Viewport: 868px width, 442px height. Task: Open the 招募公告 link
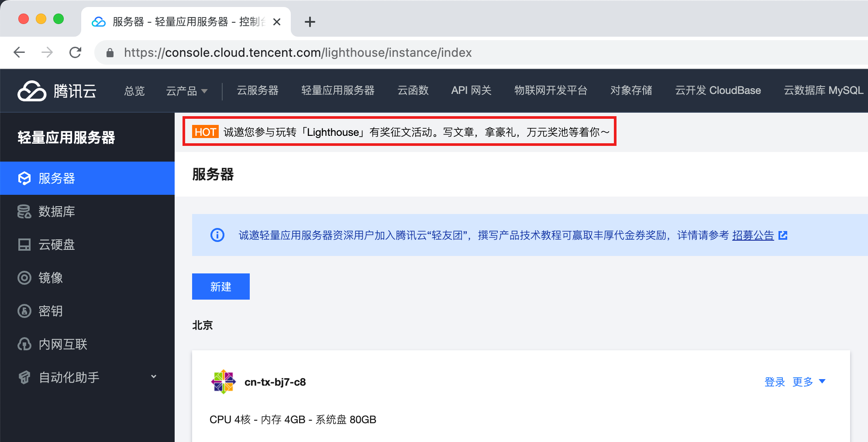point(753,235)
